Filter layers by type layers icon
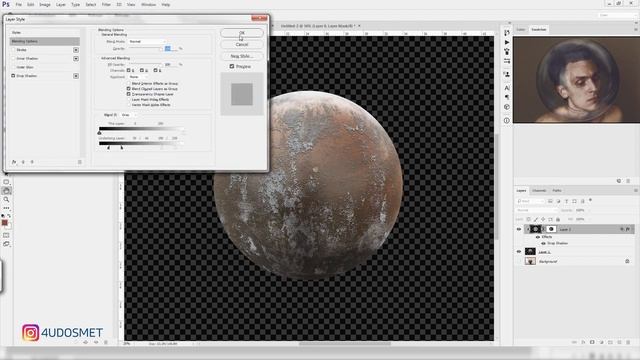This screenshot has width=640, height=360. (x=567, y=201)
